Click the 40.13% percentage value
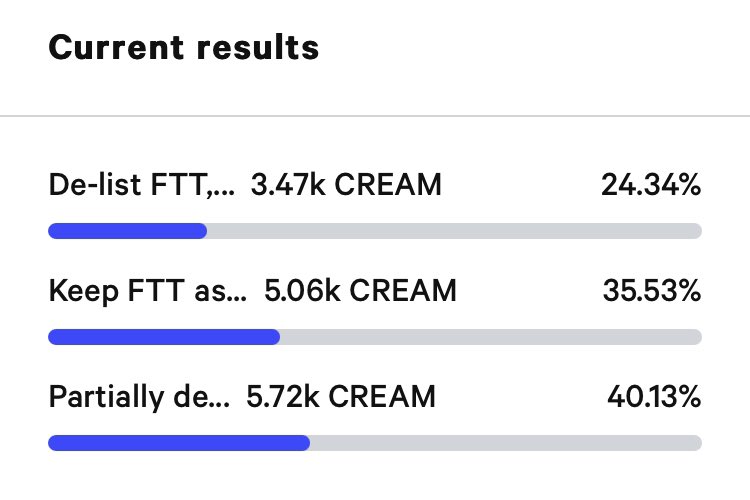Viewport: 750px width, 500px height. point(654,397)
